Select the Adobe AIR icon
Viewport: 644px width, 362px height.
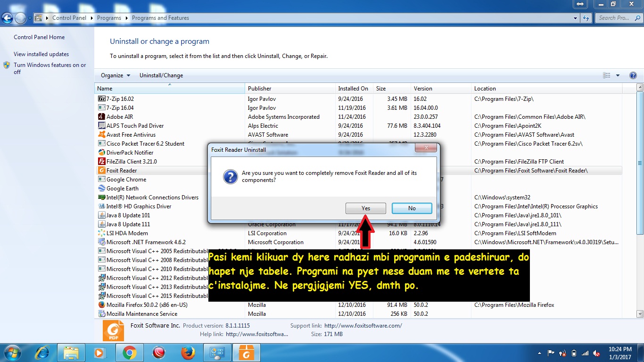tap(101, 117)
